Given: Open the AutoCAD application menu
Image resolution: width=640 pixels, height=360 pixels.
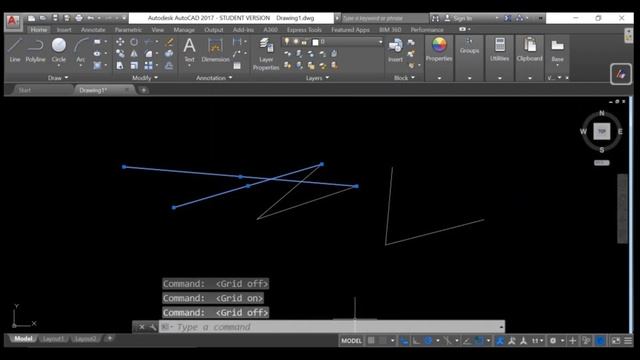Looking at the screenshot, I should (12, 21).
